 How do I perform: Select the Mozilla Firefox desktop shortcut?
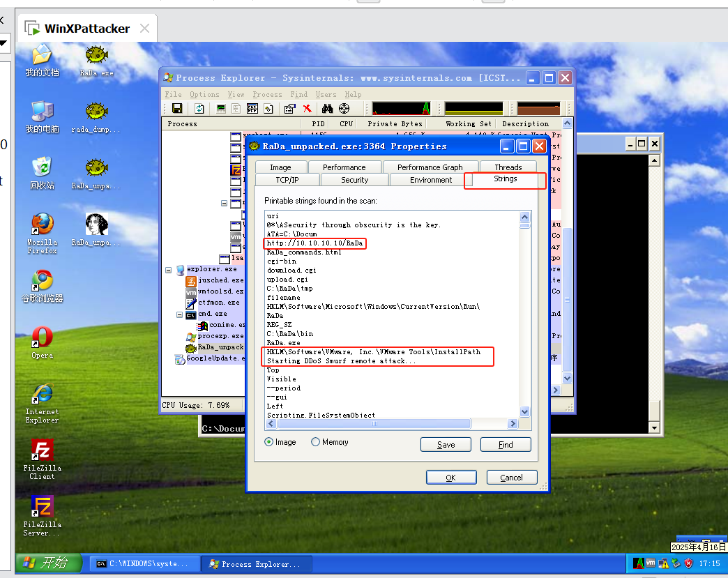[43, 233]
